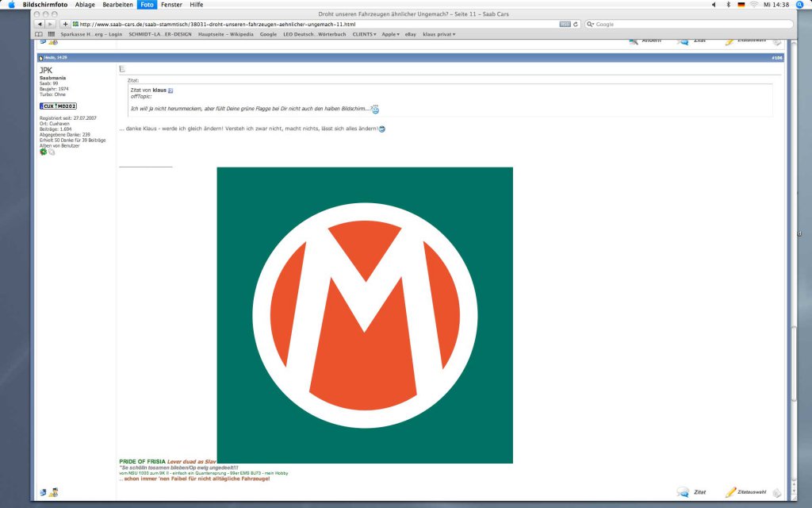This screenshot has height=508, width=812.
Task: Open the LEO Deutsch Wörterbuch bookmark
Action: [314, 34]
